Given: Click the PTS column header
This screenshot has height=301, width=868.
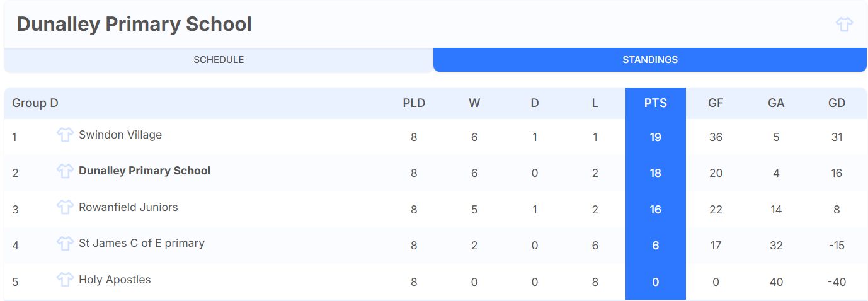Looking at the screenshot, I should [655, 103].
